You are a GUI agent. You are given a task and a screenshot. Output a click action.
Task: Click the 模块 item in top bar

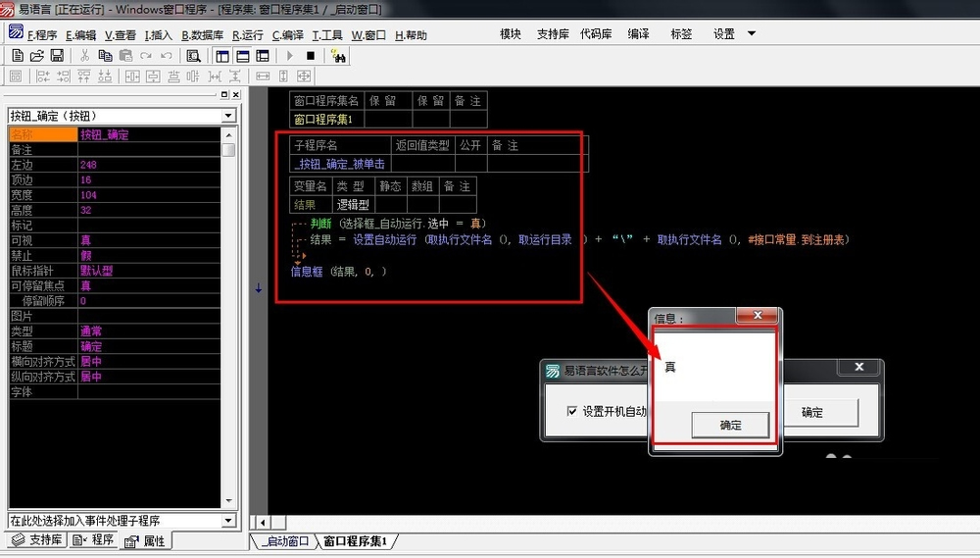pos(510,33)
